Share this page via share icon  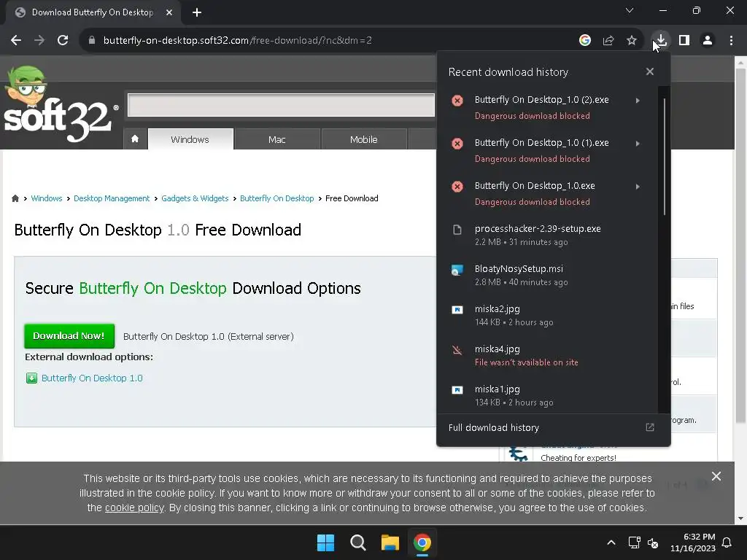[608, 41]
